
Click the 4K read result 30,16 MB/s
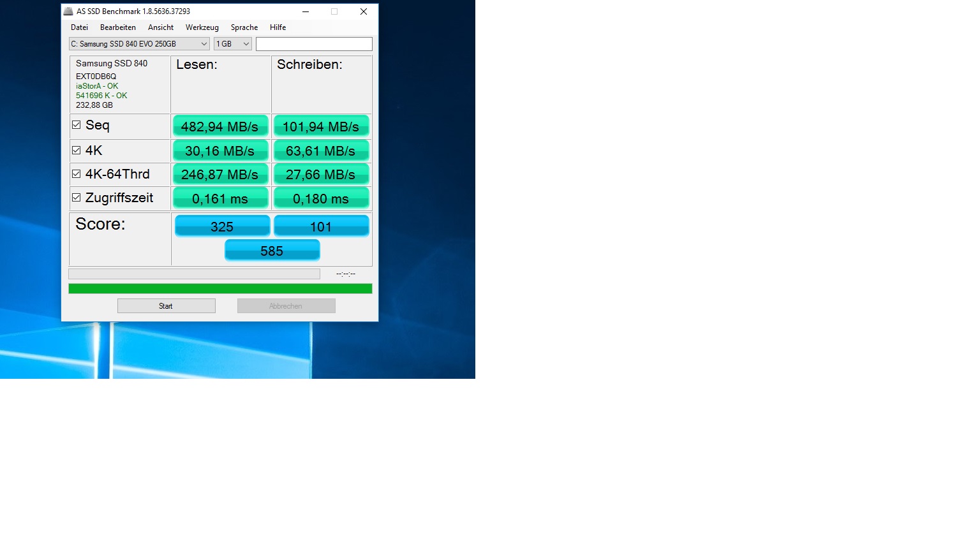[x=220, y=151]
